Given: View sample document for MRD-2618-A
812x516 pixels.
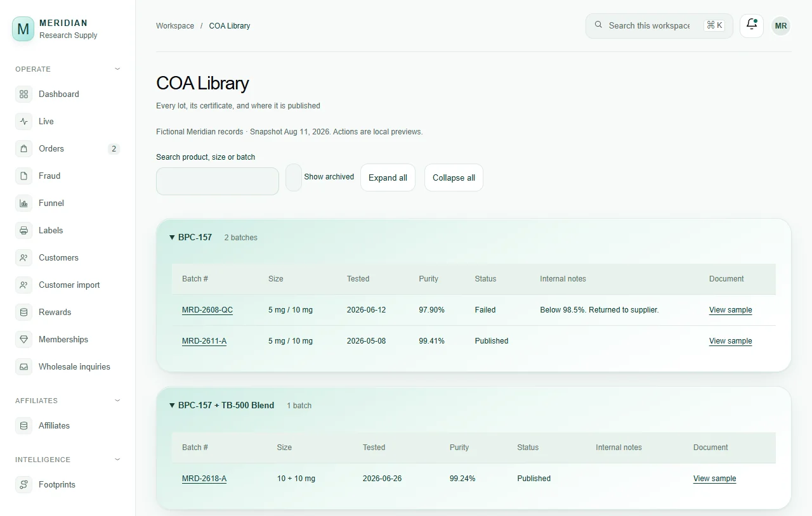Looking at the screenshot, I should (x=714, y=479).
